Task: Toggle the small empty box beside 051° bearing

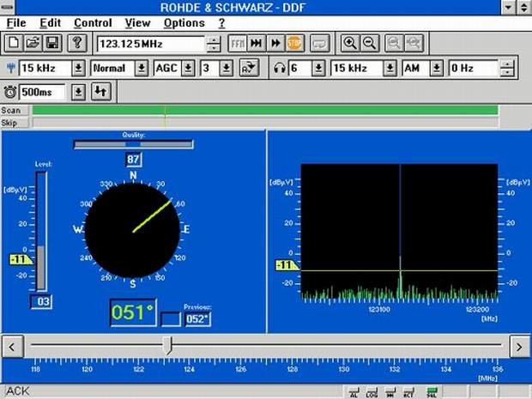Action: 171,319
